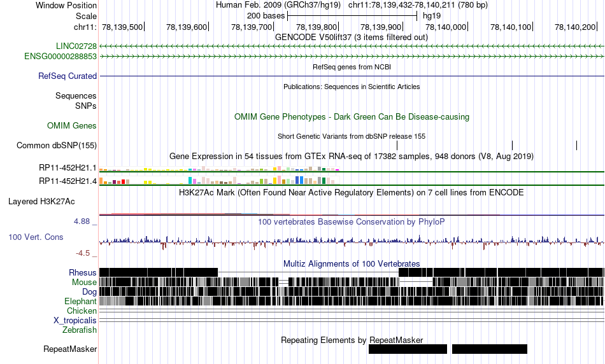Click the chr11:78,139,432-78,140,211 position text
The height and width of the screenshot is (364, 605).
point(418,5)
